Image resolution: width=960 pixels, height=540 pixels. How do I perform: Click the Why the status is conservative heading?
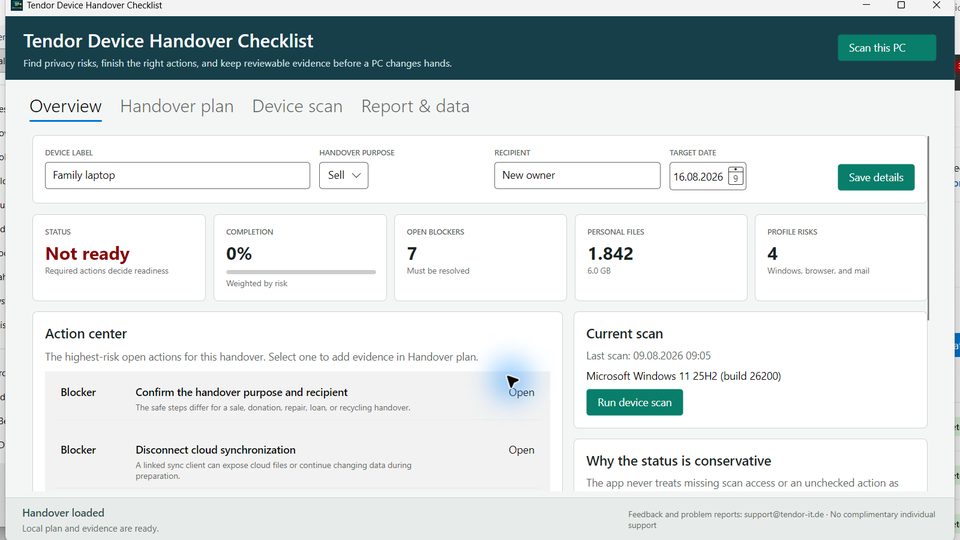tap(678, 460)
